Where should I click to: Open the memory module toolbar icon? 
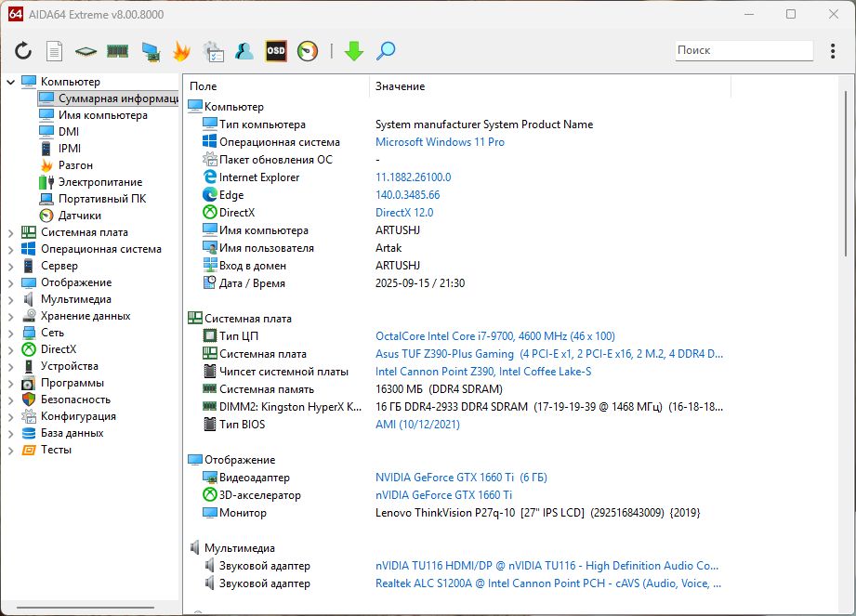[117, 51]
